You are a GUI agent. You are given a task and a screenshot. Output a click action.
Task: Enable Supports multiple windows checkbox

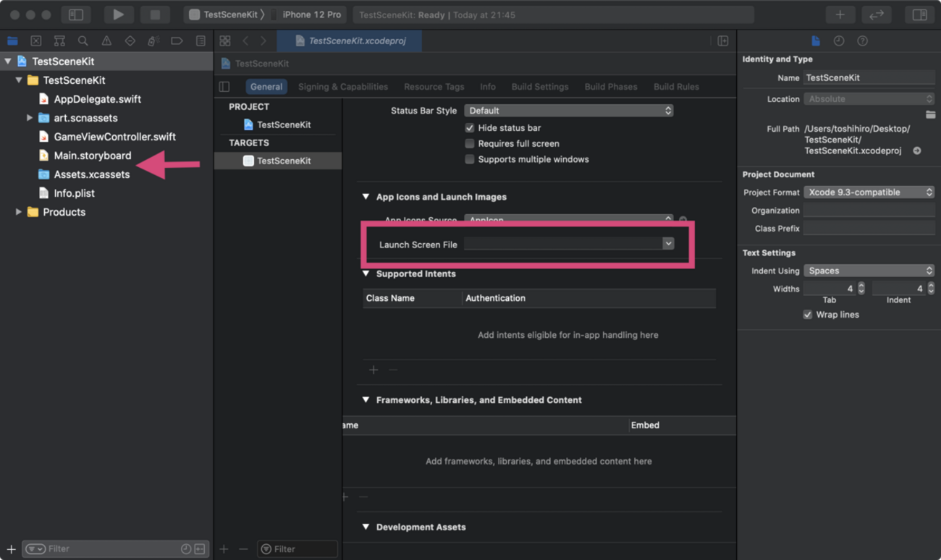click(x=470, y=159)
